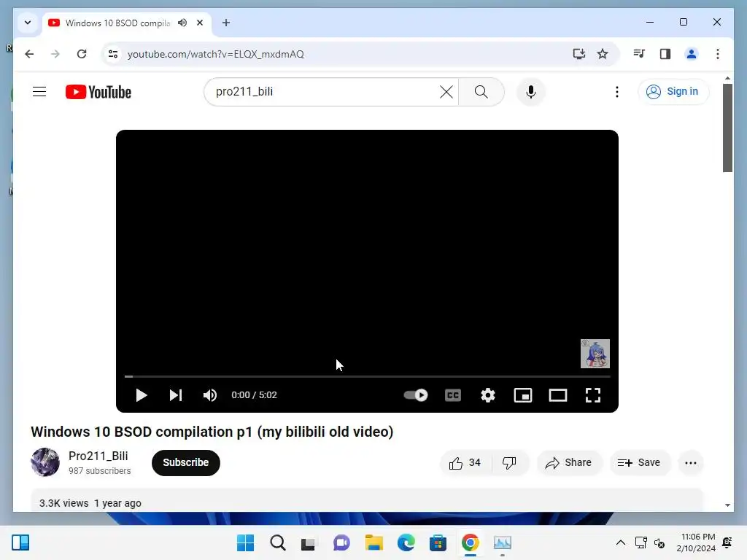The width and height of the screenshot is (747, 560).
Task: Open File Explorer from taskbar
Action: coord(374,542)
